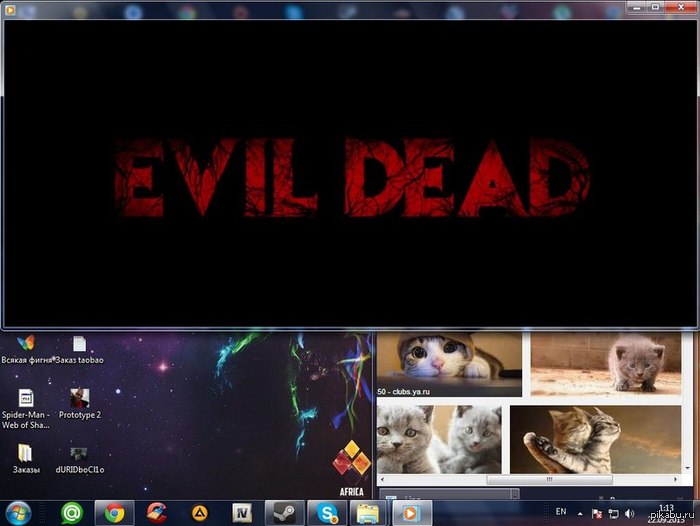
Task: Open Steam from the taskbar
Action: pos(284,512)
